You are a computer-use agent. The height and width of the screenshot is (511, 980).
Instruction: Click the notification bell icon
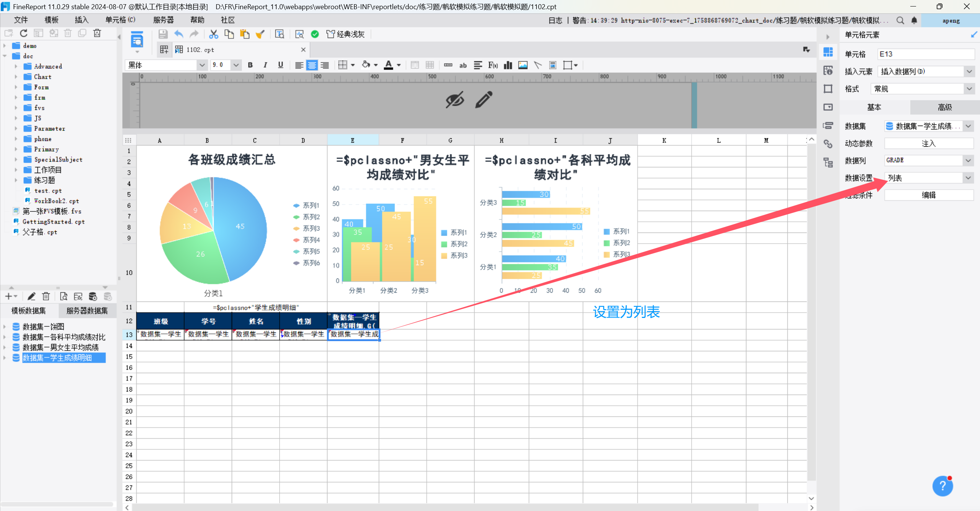(x=914, y=20)
